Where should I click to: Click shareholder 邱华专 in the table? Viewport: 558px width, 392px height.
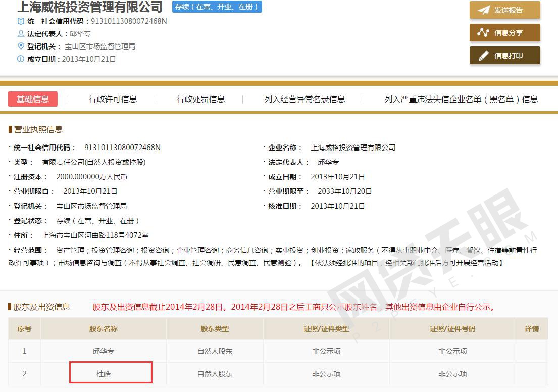pos(103,351)
